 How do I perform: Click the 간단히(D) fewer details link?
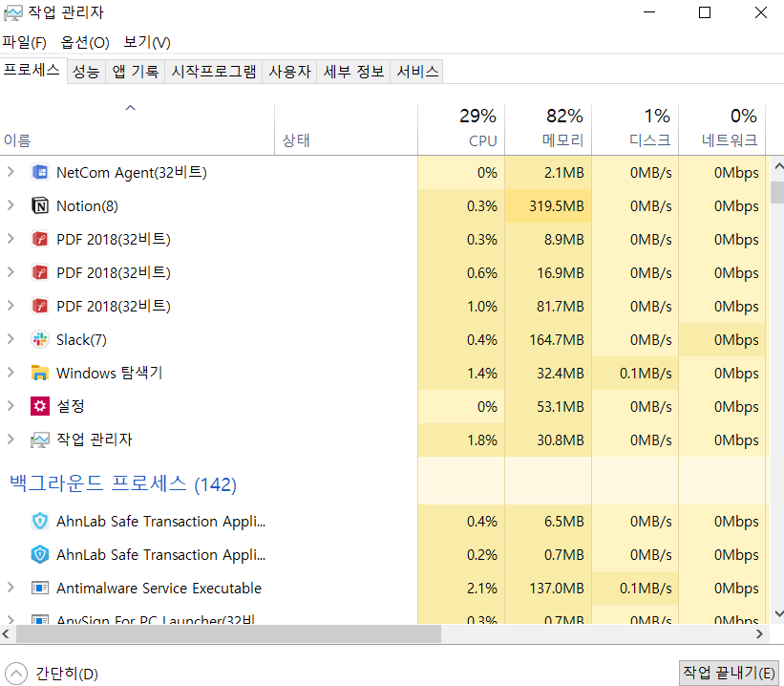[67, 674]
